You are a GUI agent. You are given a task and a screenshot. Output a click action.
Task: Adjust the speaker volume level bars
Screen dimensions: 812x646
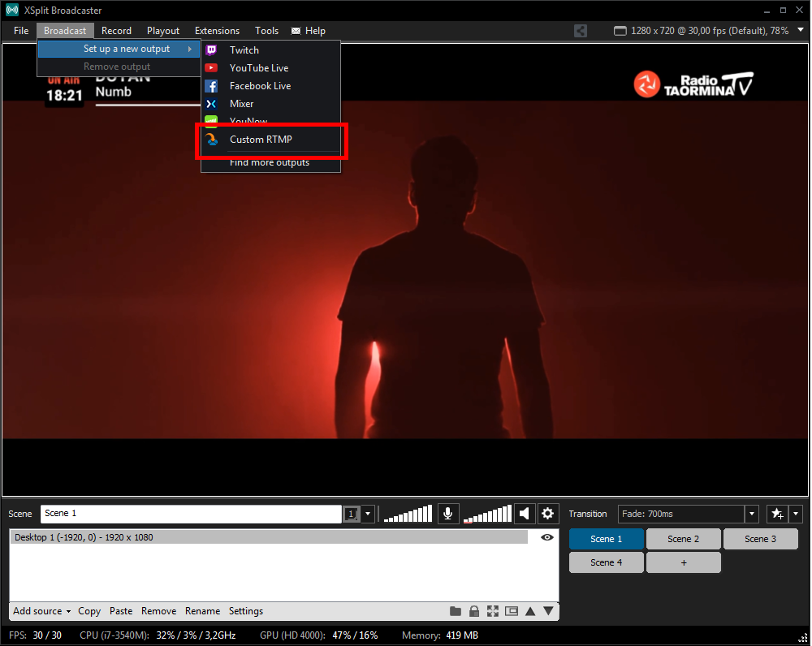487,514
